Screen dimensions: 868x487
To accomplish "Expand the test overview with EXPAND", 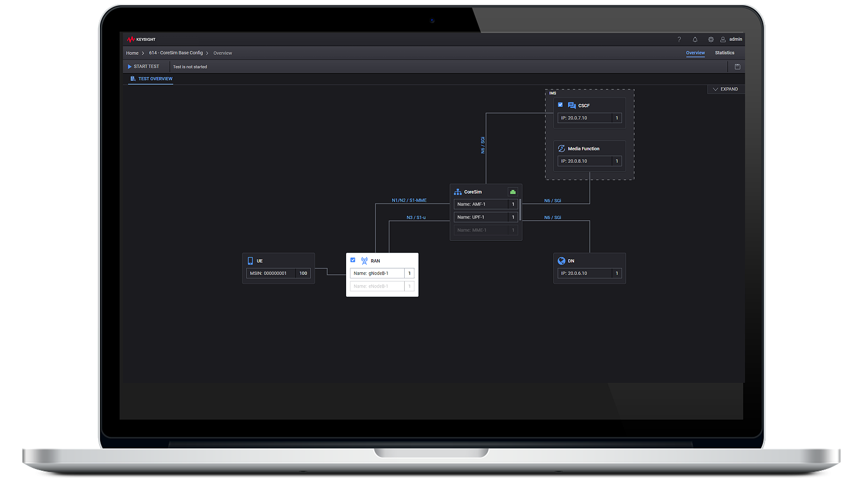I will click(726, 89).
